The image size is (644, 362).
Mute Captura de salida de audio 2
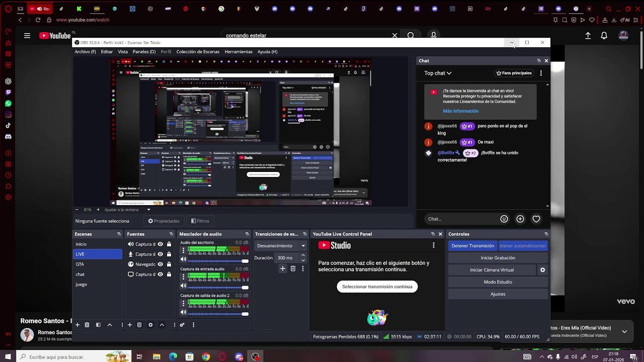point(184,312)
